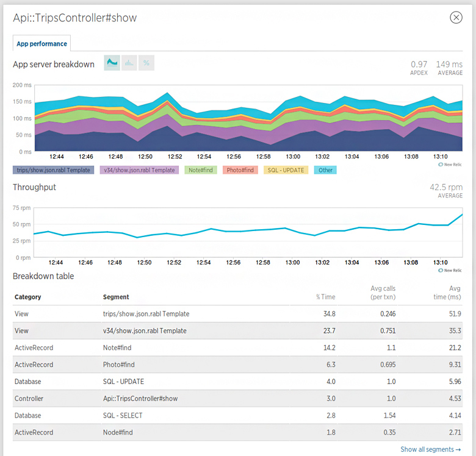Sort table by Segment column header
Screen dimensions: 476x456
(x=116, y=297)
